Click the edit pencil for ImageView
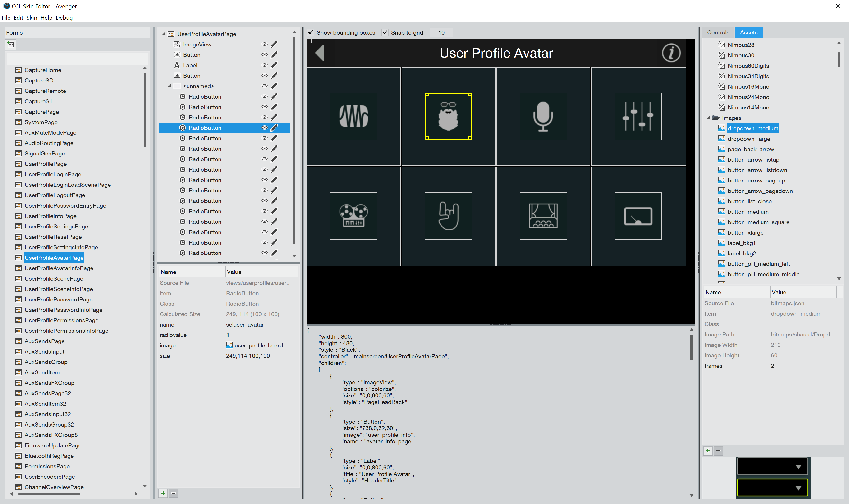This screenshot has height=504, width=849. click(x=274, y=44)
